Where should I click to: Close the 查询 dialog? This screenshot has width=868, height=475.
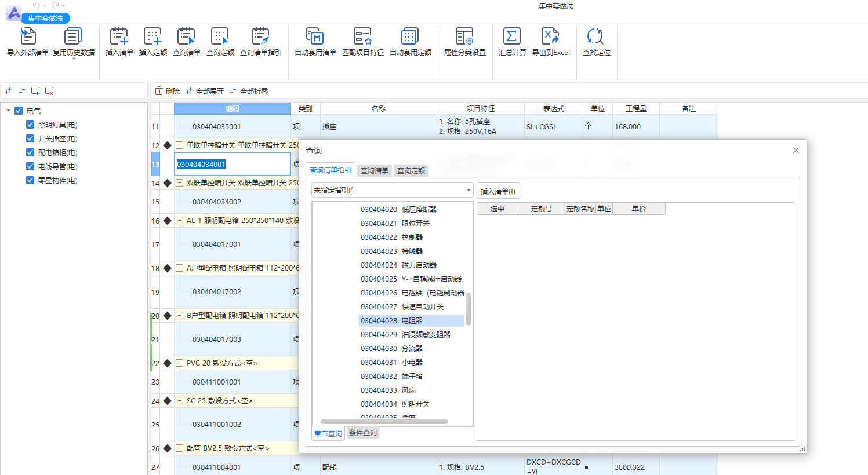click(x=796, y=151)
